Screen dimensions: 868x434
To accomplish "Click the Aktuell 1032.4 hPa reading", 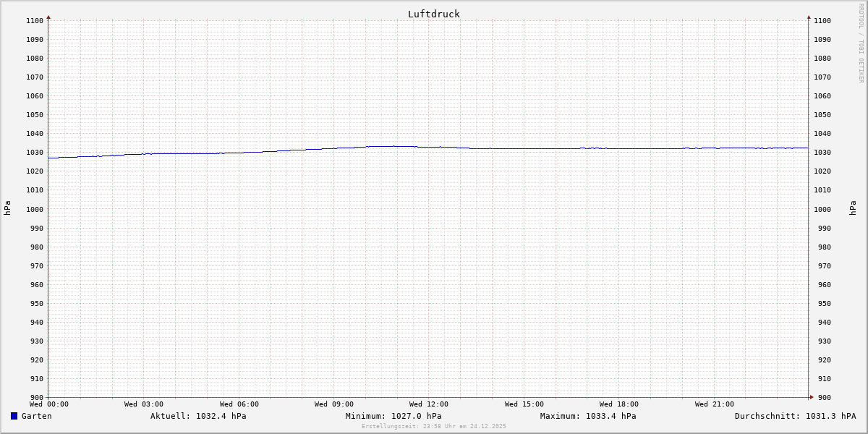I will 198,416.
